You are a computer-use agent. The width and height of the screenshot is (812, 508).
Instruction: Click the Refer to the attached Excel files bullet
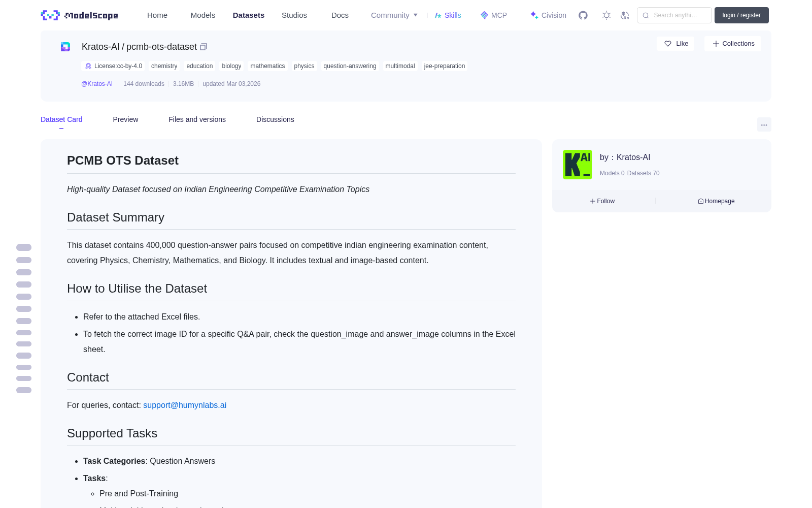[x=142, y=317]
